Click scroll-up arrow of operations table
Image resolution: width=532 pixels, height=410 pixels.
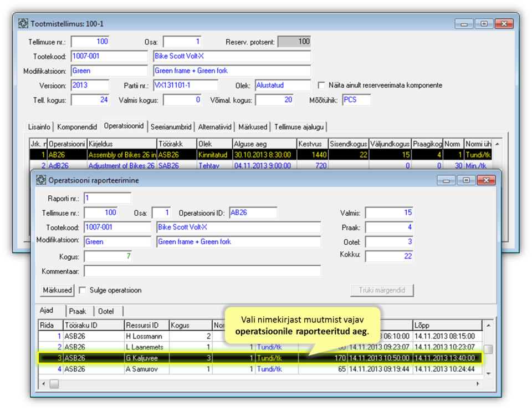pos(497,144)
